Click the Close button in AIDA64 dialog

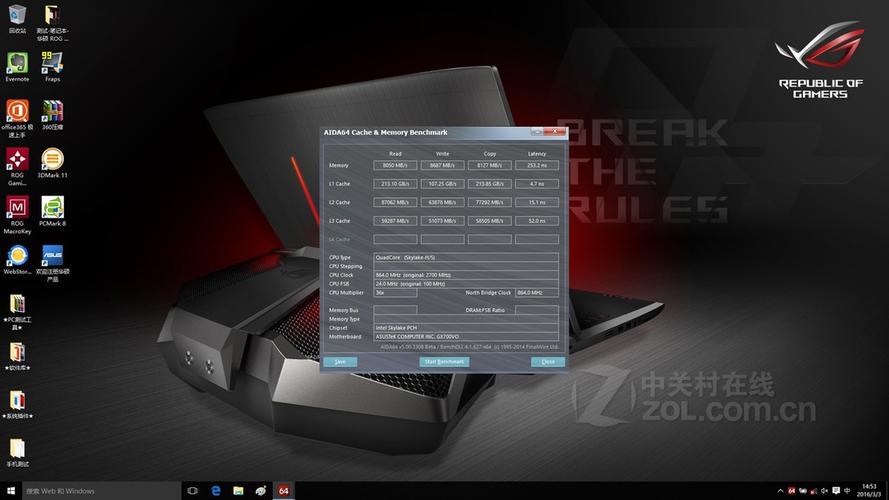[x=548, y=362]
